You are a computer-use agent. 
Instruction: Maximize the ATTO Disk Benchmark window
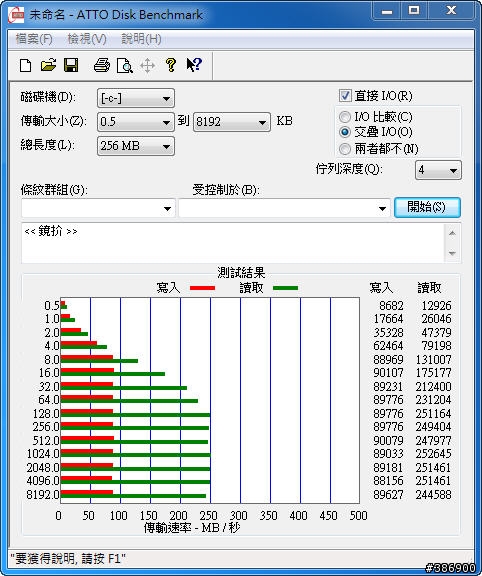[x=414, y=11]
